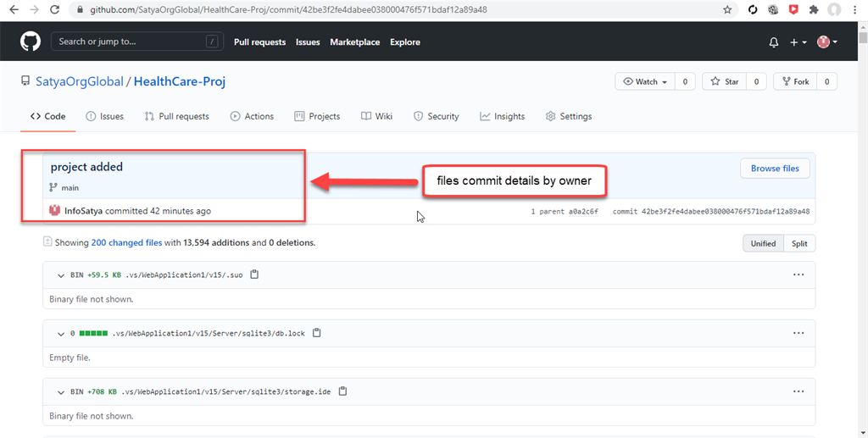The image size is (868, 438).
Task: Open the main branch link
Action: coord(70,187)
